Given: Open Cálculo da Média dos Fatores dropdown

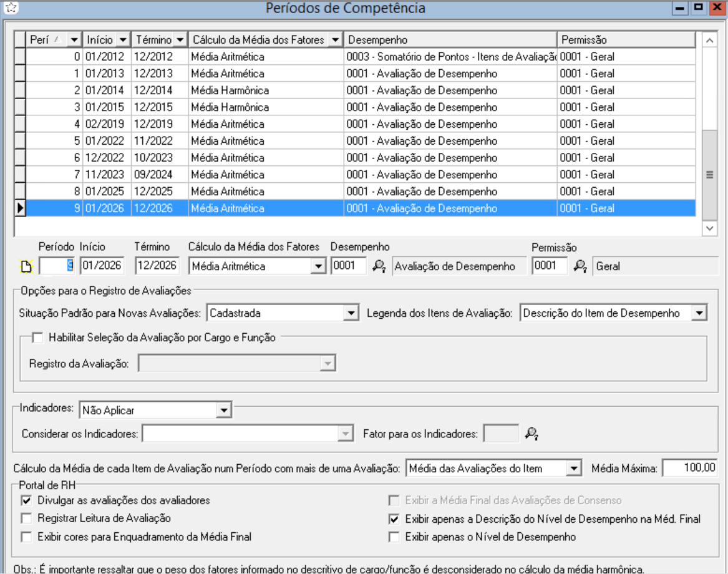Looking at the screenshot, I should point(319,266).
